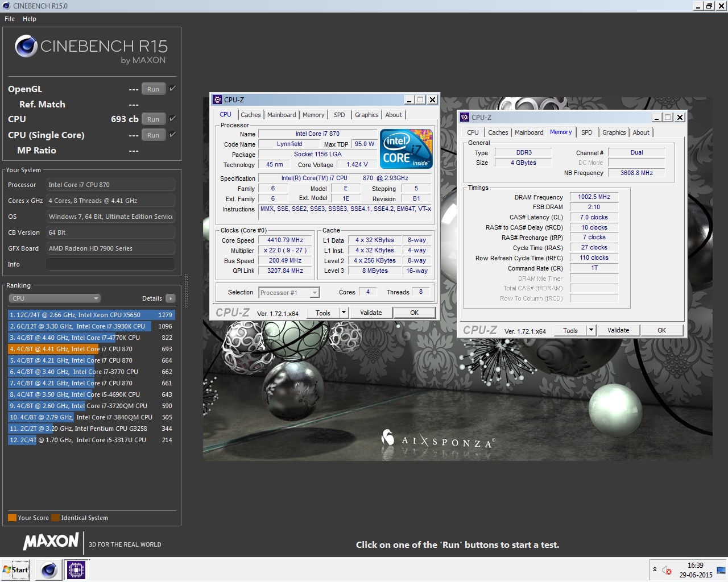Open the CPU-Z icon in the taskbar
The image size is (728, 582).
pyautogui.click(x=76, y=569)
